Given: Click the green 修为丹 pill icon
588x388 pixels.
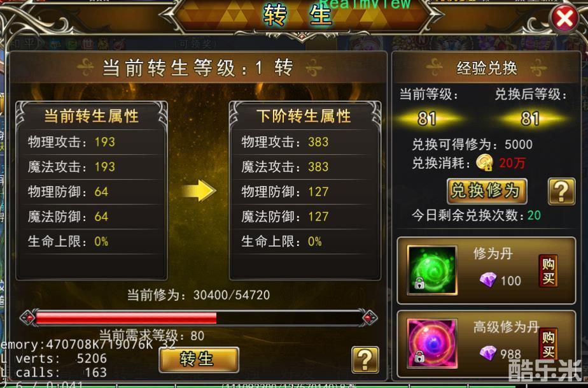Looking at the screenshot, I should pyautogui.click(x=432, y=270).
